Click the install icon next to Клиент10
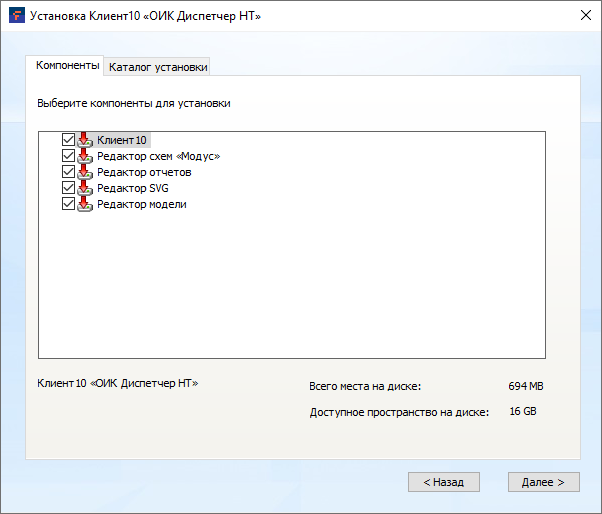Screen dimensions: 602x514 click(85, 140)
